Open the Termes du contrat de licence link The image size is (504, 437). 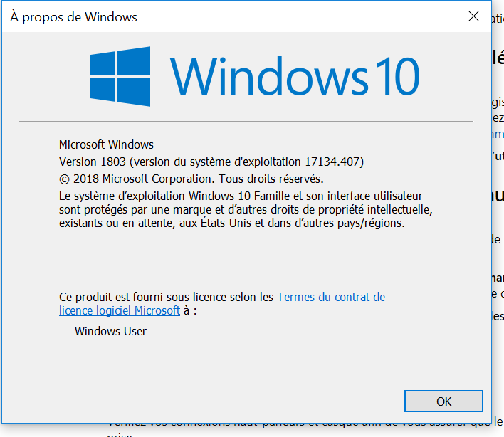pyautogui.click(x=331, y=297)
